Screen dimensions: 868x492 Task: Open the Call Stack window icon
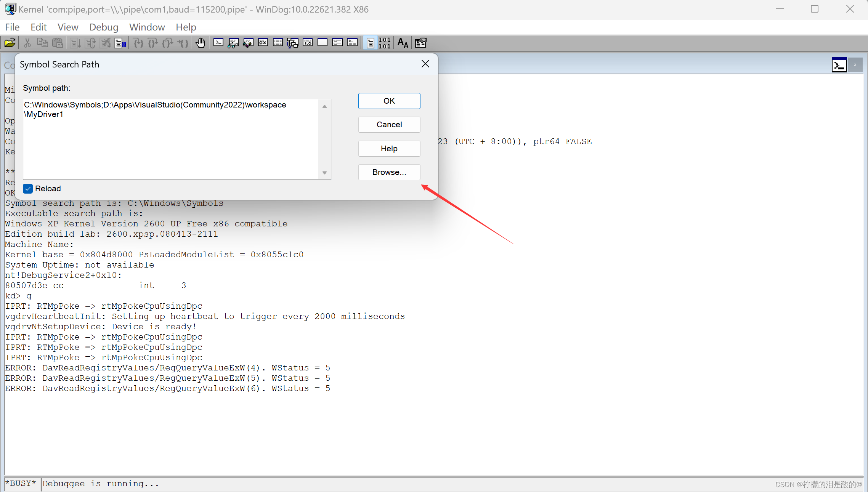(x=293, y=43)
